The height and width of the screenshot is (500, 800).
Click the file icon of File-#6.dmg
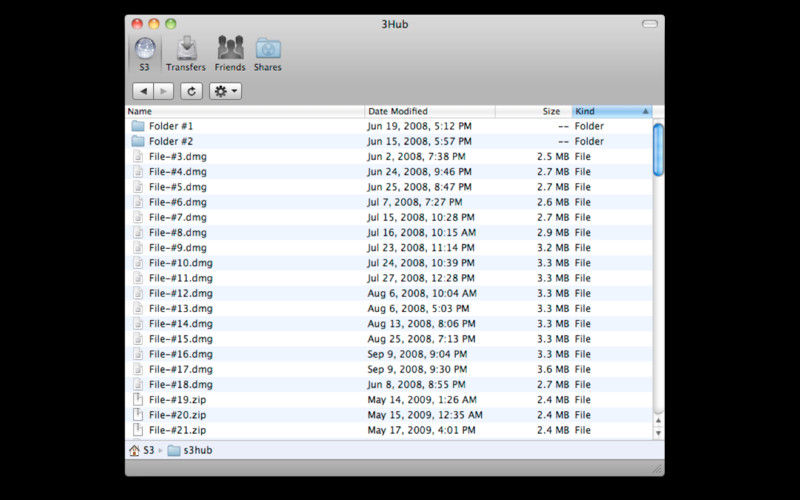point(138,202)
